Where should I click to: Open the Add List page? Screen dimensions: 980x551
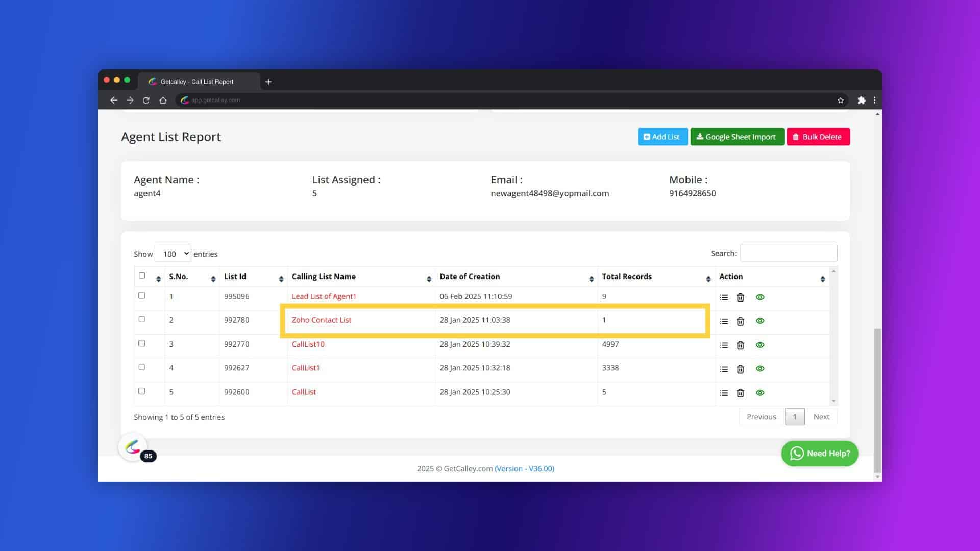click(663, 137)
